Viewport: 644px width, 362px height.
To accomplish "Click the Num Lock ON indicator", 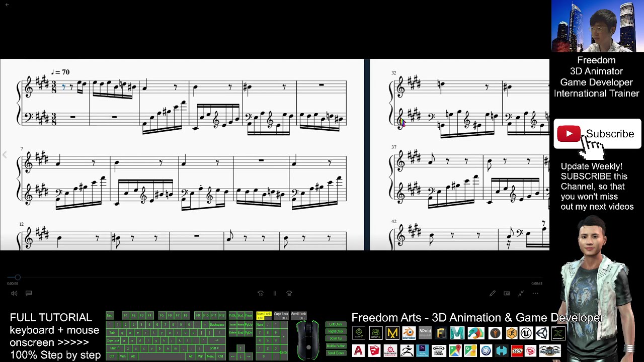I will tap(264, 315).
